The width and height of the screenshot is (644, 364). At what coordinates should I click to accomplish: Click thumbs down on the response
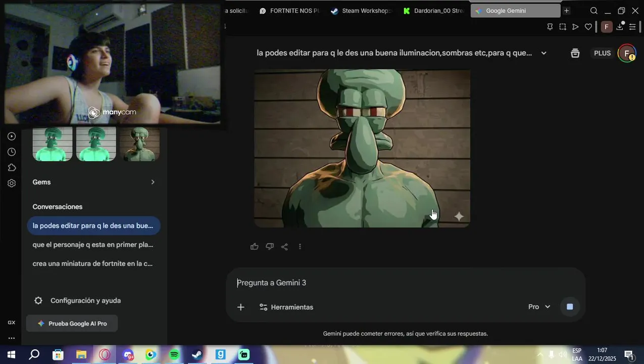coord(270,247)
